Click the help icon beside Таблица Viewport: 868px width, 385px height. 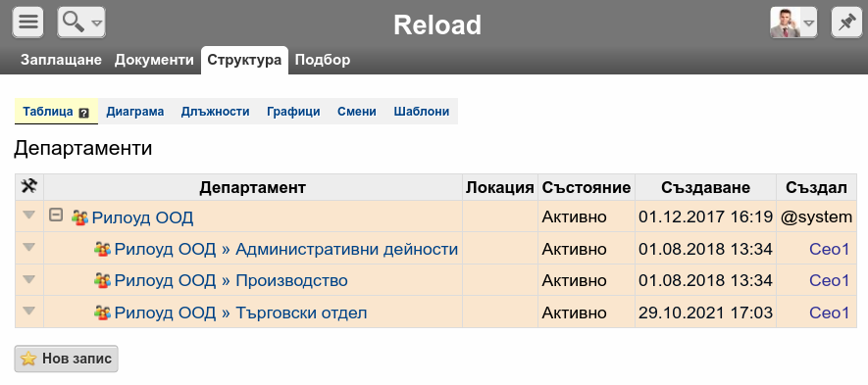coord(83,113)
